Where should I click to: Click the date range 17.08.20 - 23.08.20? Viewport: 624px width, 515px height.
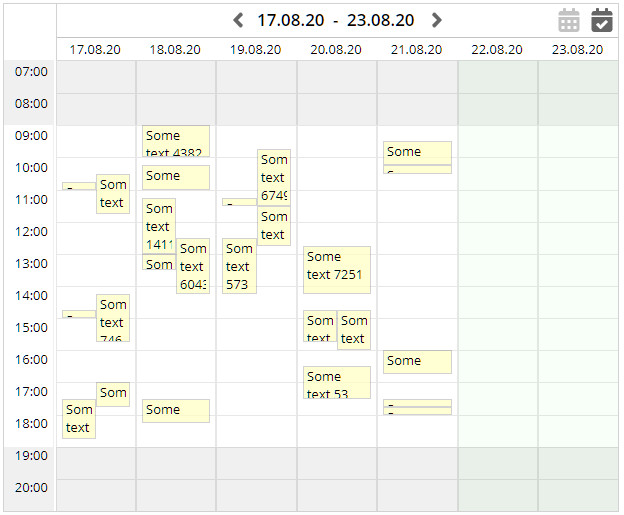coord(336,20)
